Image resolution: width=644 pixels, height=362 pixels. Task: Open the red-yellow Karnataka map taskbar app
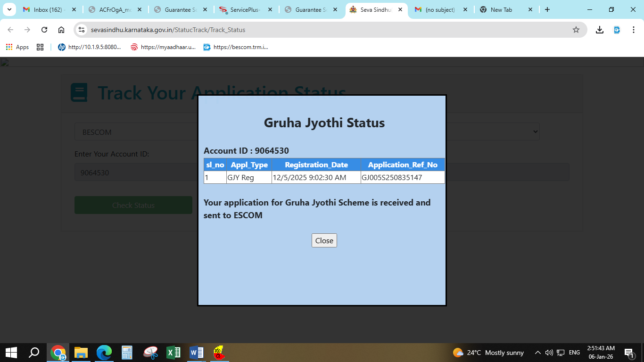pos(219,353)
